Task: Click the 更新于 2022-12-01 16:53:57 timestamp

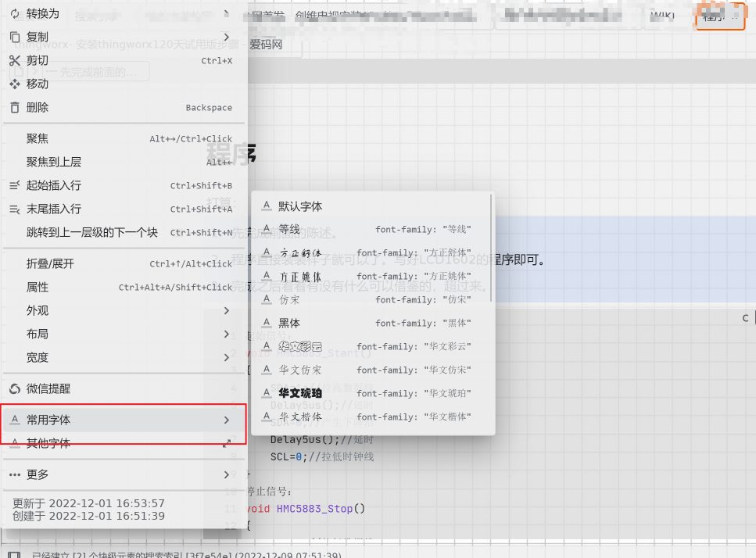Action: pyautogui.click(x=88, y=503)
